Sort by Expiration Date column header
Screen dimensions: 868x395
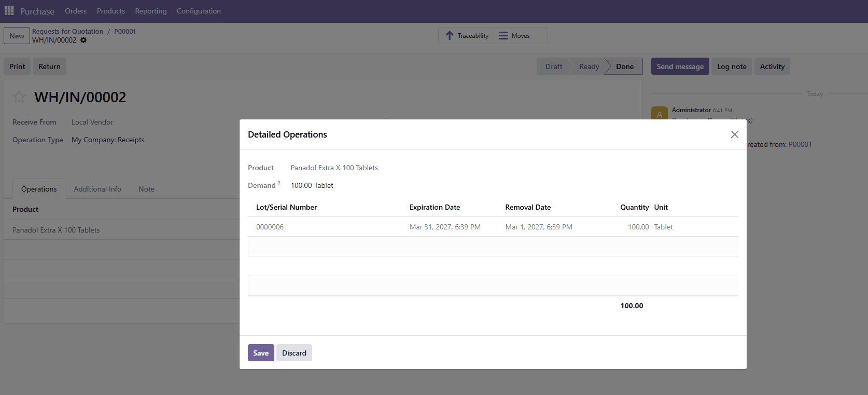pyautogui.click(x=435, y=207)
